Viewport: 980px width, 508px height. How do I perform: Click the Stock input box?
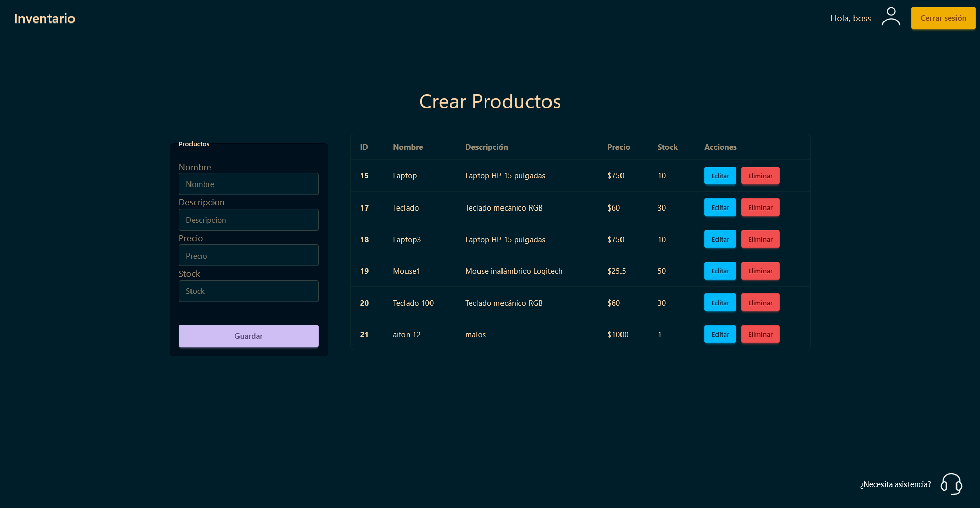click(x=248, y=291)
